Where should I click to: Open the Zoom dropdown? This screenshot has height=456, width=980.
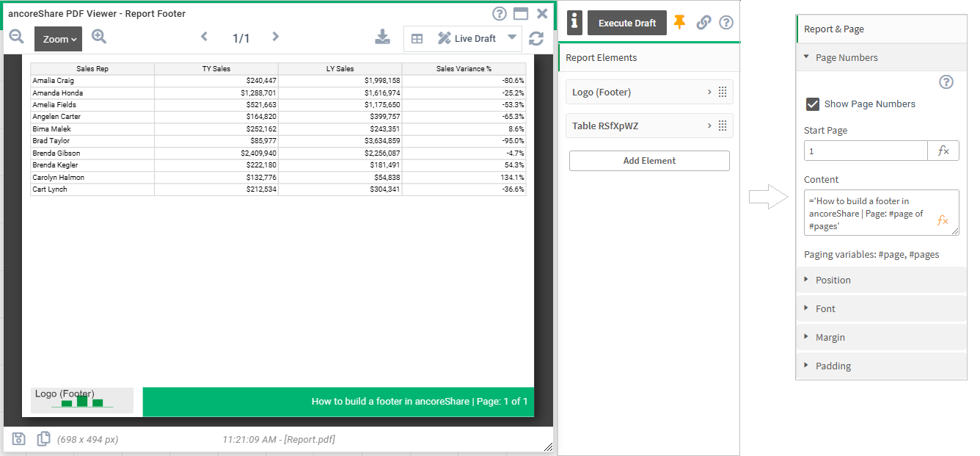coord(58,39)
